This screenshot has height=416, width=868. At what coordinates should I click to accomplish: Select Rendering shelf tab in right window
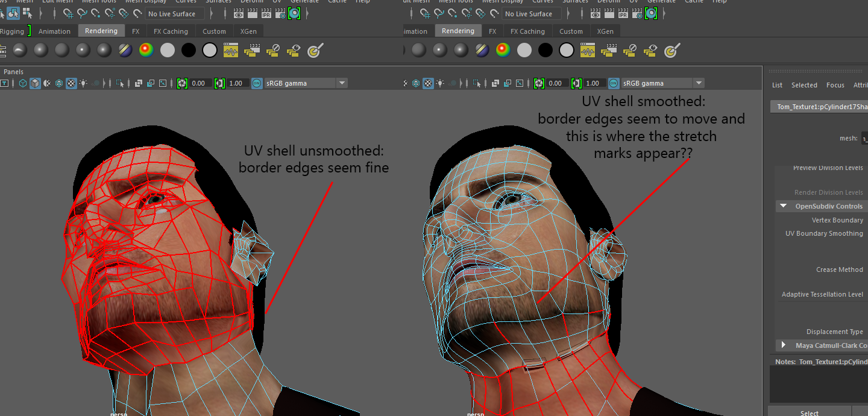point(458,31)
